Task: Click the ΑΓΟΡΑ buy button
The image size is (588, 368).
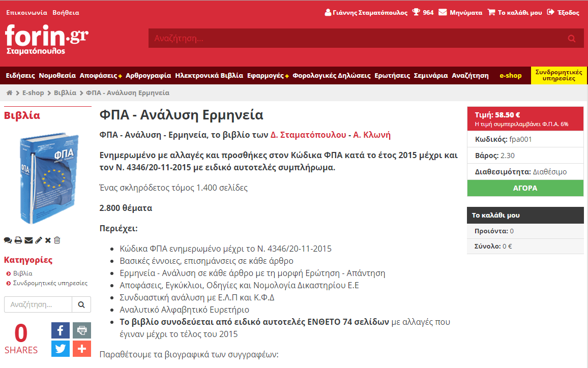Action: [x=525, y=188]
